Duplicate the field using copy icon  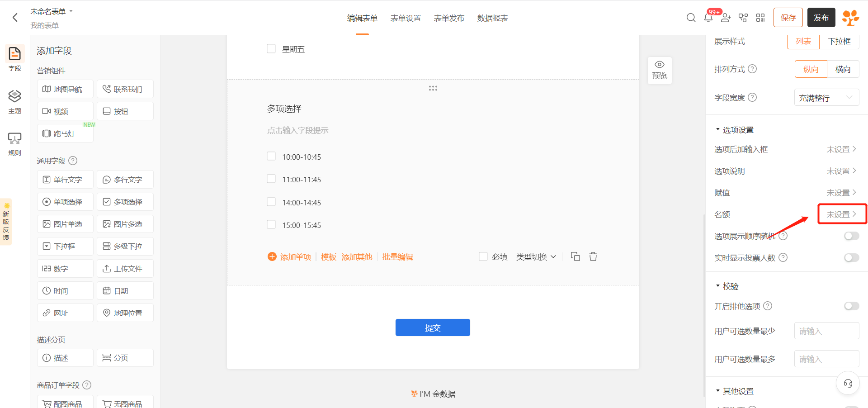coord(575,256)
